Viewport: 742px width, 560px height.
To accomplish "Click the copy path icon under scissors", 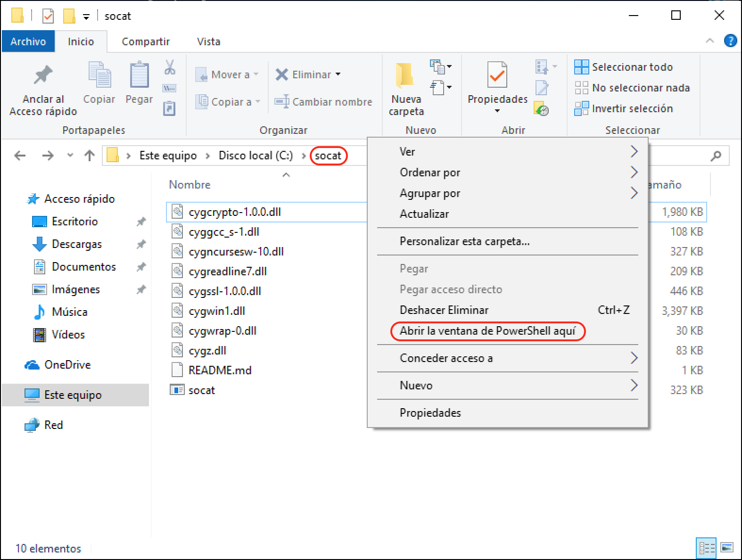I will pos(169,88).
